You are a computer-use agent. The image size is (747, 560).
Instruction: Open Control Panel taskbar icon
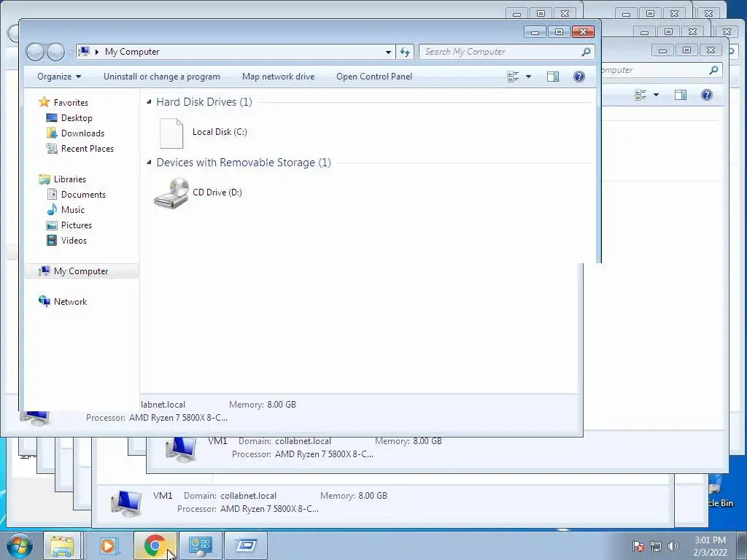click(200, 545)
